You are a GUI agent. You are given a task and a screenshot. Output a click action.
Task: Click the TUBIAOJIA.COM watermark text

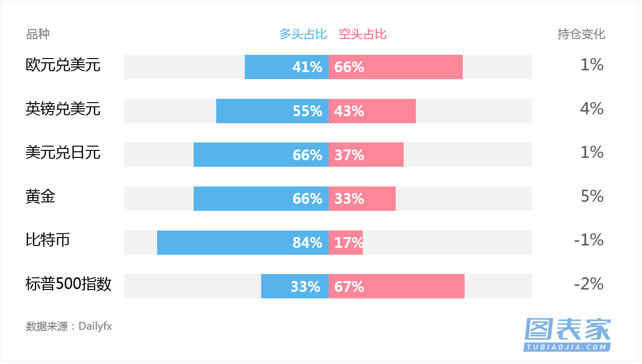(x=567, y=347)
